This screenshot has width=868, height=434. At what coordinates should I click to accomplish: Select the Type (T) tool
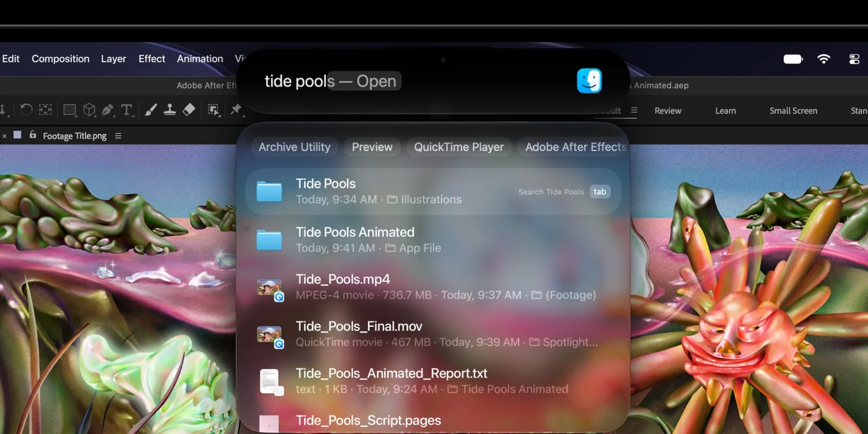(127, 110)
